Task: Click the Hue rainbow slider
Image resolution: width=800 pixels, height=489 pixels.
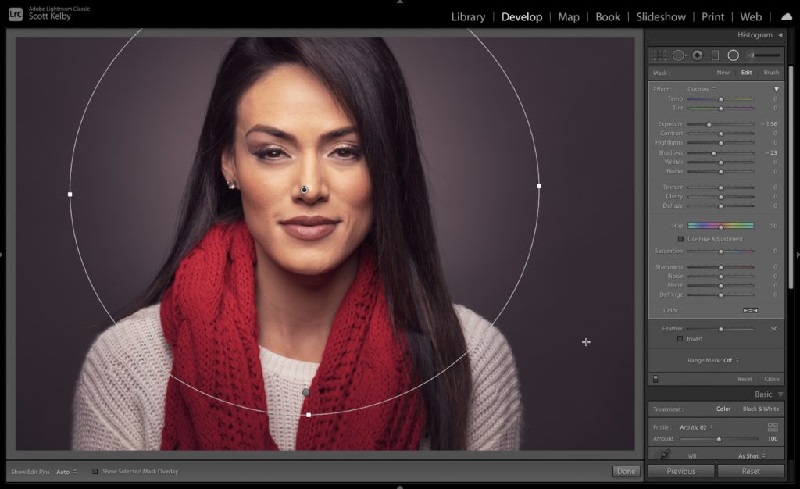Action: coord(720,226)
